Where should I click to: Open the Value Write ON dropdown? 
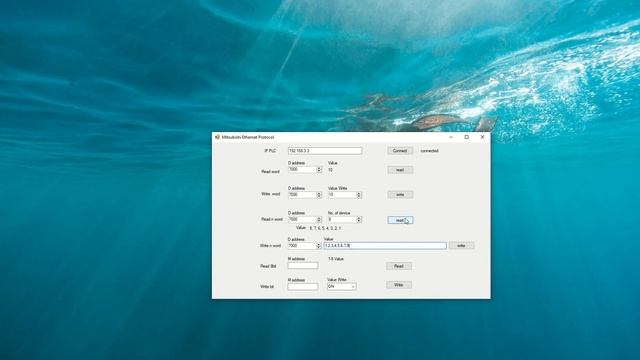[342, 287]
